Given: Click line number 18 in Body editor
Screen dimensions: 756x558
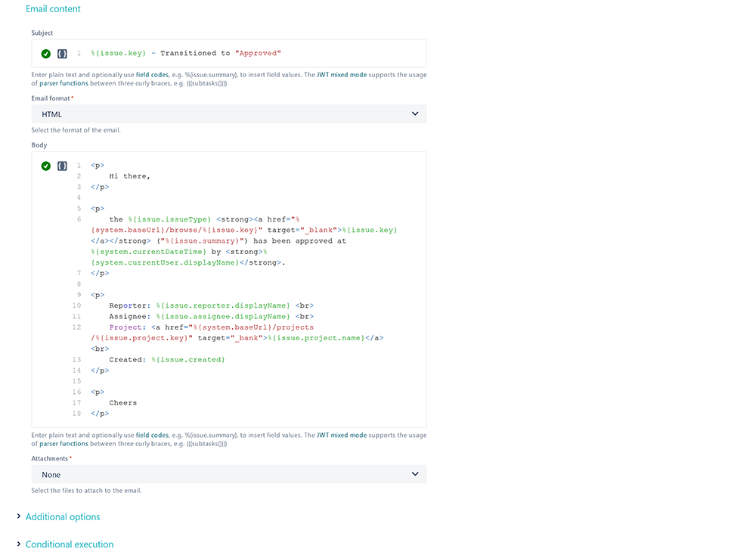Looking at the screenshot, I should click(x=76, y=414).
